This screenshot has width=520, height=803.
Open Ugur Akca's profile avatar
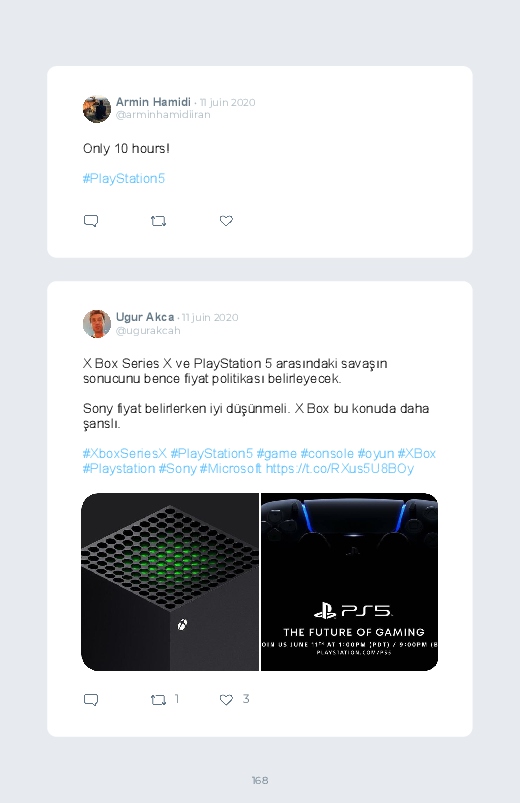coord(97,324)
